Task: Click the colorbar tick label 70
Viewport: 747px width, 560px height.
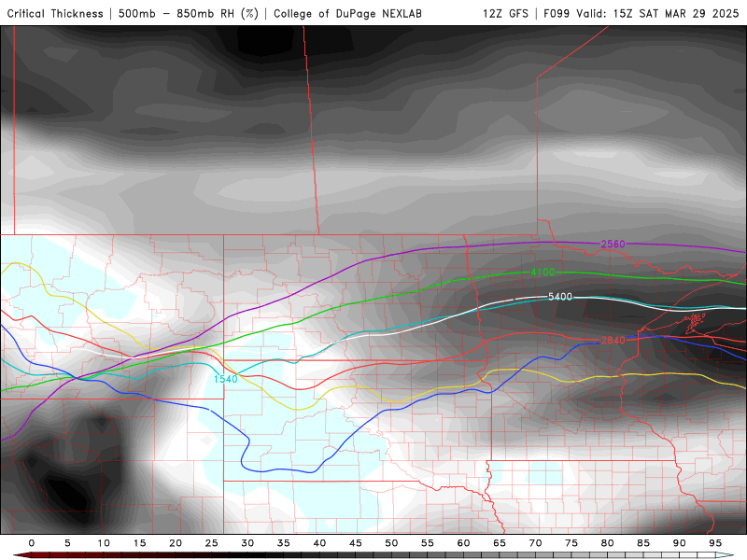Action: [535, 543]
